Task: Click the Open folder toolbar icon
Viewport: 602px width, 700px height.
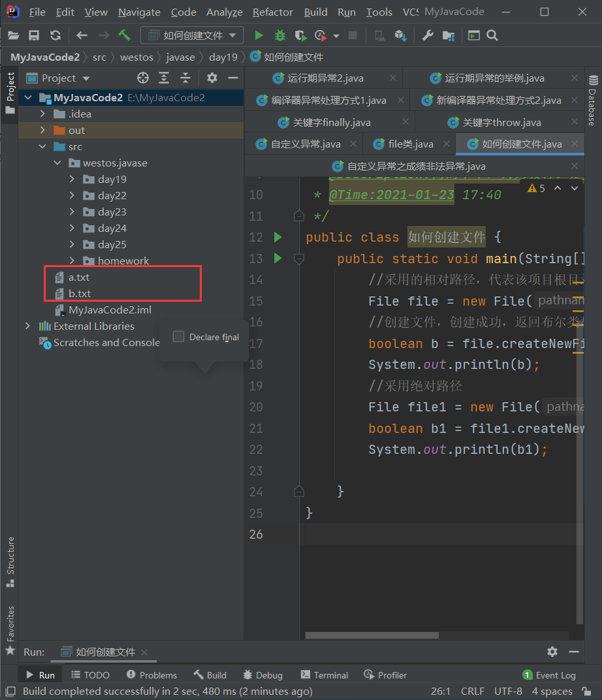Action: click(14, 35)
